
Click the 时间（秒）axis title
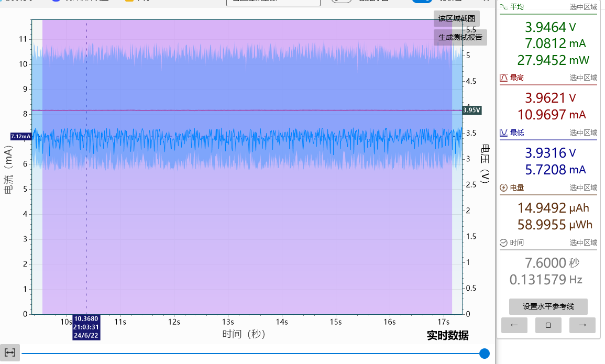click(244, 334)
